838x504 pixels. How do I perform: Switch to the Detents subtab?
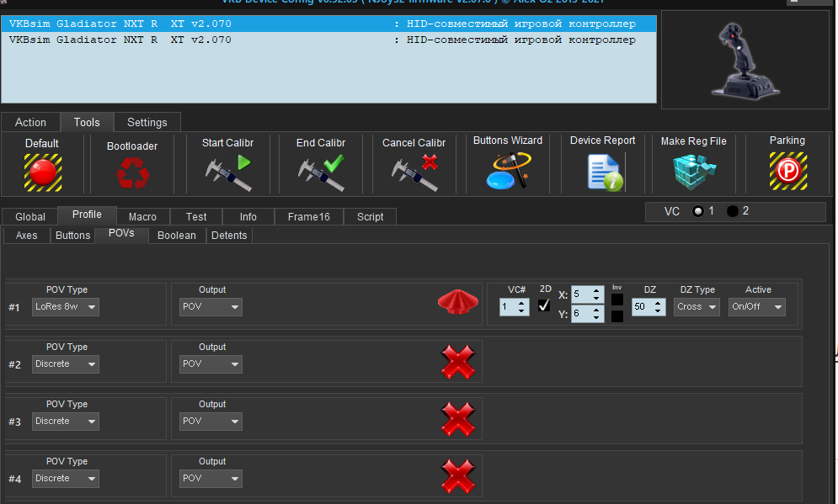click(x=229, y=236)
